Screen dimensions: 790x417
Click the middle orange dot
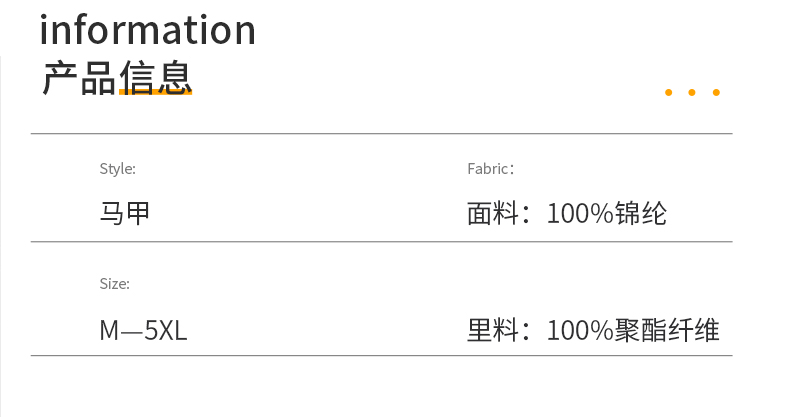tap(692, 92)
